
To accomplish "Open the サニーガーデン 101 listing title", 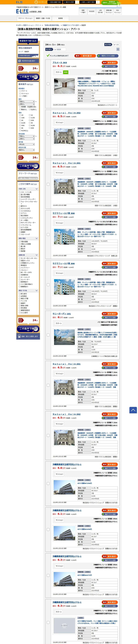I will [62, 314].
